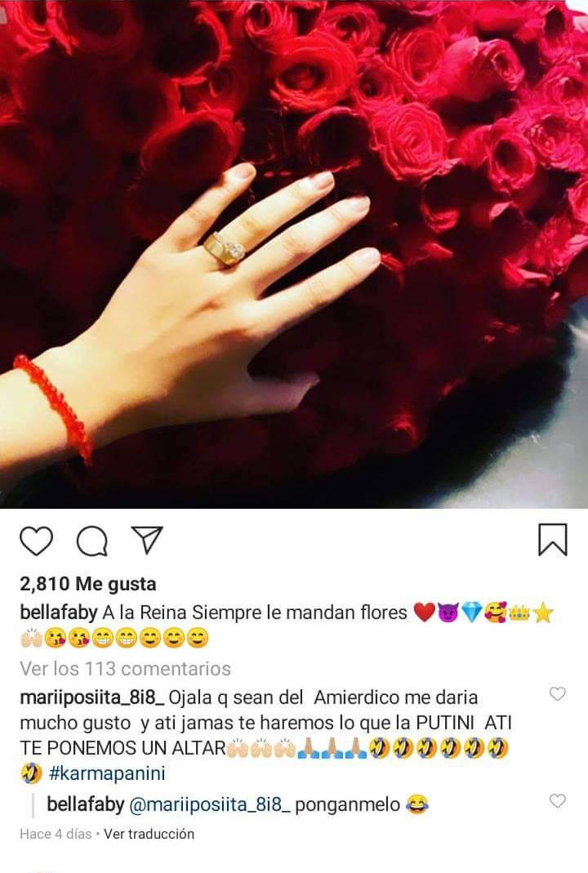The width and height of the screenshot is (588, 873).
Task: Like bellafaby's reply ponganmelo with small heart
Action: pos(557,800)
